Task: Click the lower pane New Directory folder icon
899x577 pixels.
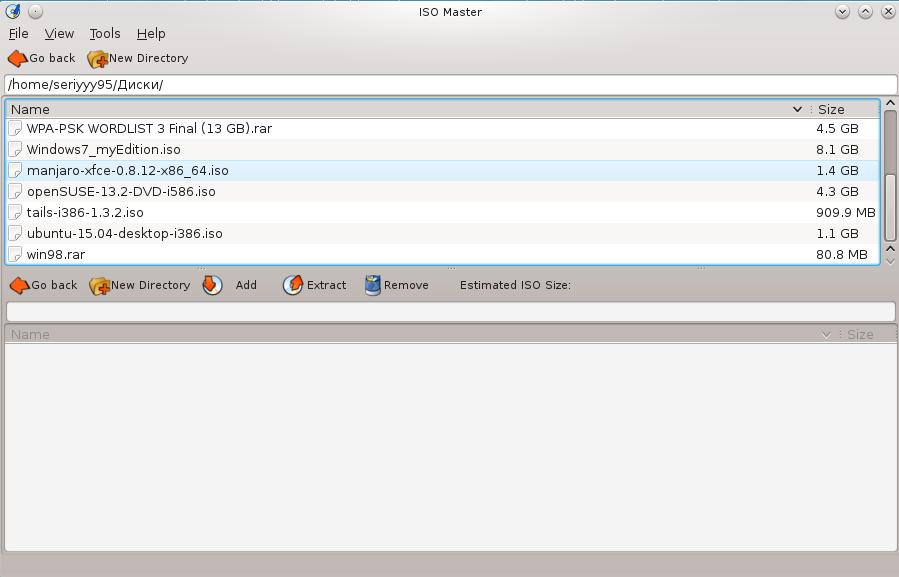Action: (100, 285)
